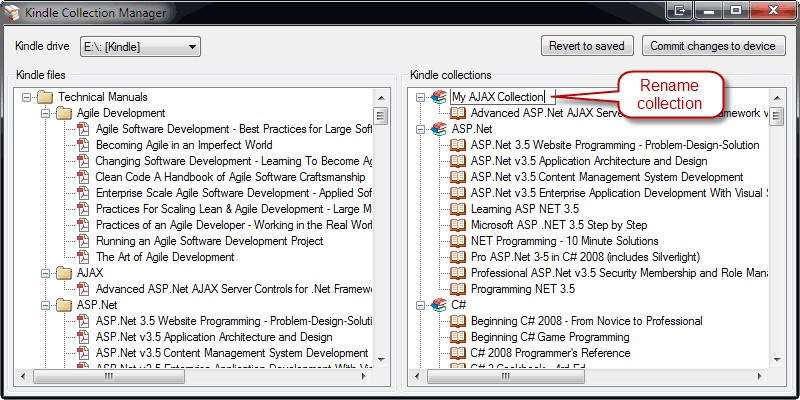
Task: Click the ASP.Net collection books icon
Action: point(439,129)
